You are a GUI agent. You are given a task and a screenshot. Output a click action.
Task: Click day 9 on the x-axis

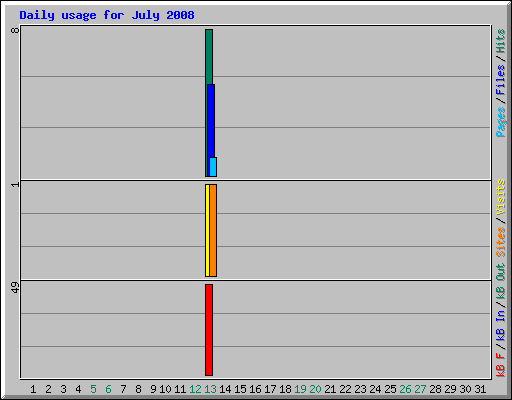[153, 389]
